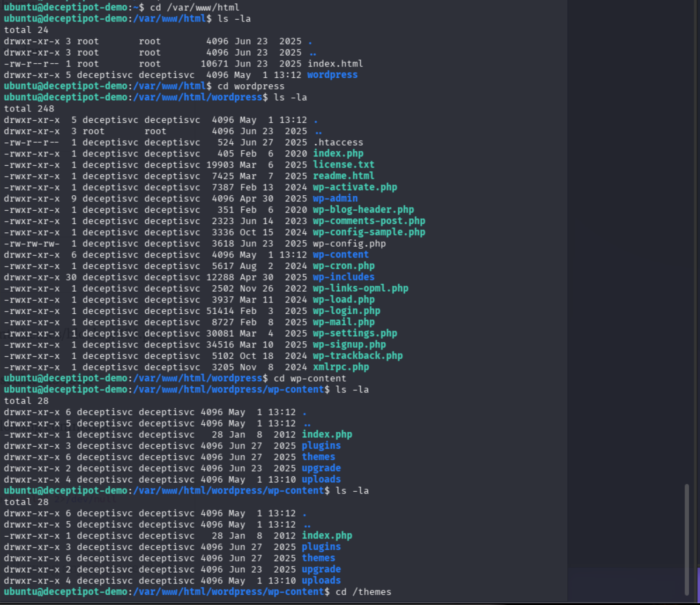This screenshot has height=605, width=700.
Task: Click the -rw-rw-rw- permissions string
Action: (32, 243)
